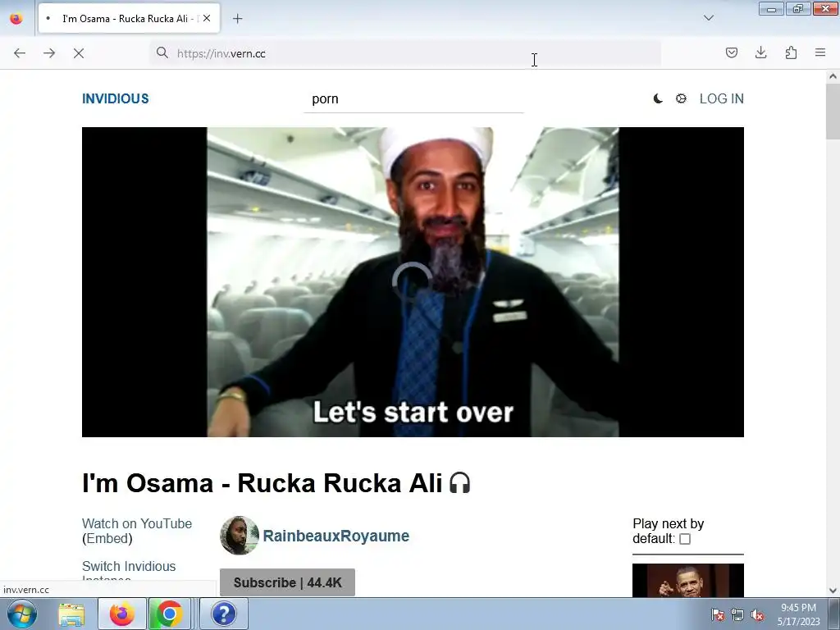The image size is (840, 630).
Task: Click the help question mark taskbar icon
Action: click(223, 614)
